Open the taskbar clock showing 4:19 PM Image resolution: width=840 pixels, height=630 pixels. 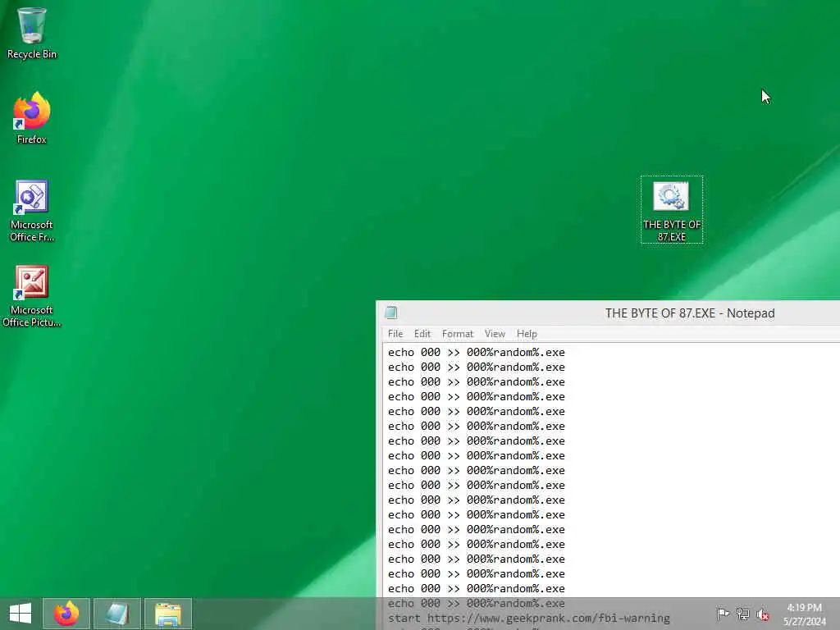click(x=804, y=614)
